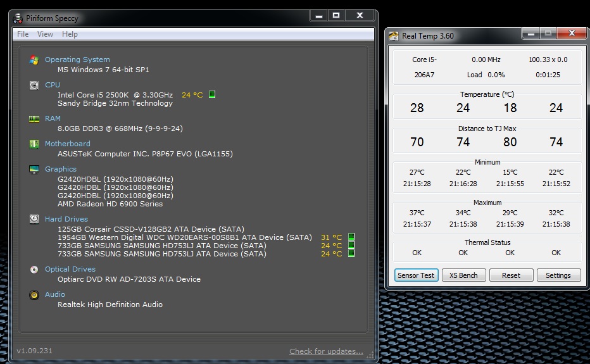
Task: Click the first core temperature 28 in Real Temp
Action: coord(417,108)
